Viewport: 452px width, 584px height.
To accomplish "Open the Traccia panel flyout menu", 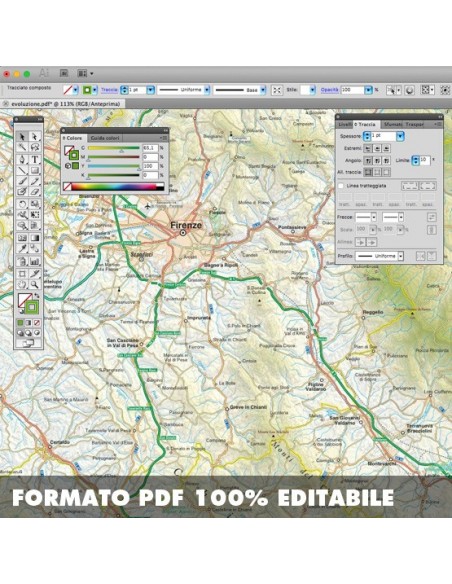I will pos(438,124).
